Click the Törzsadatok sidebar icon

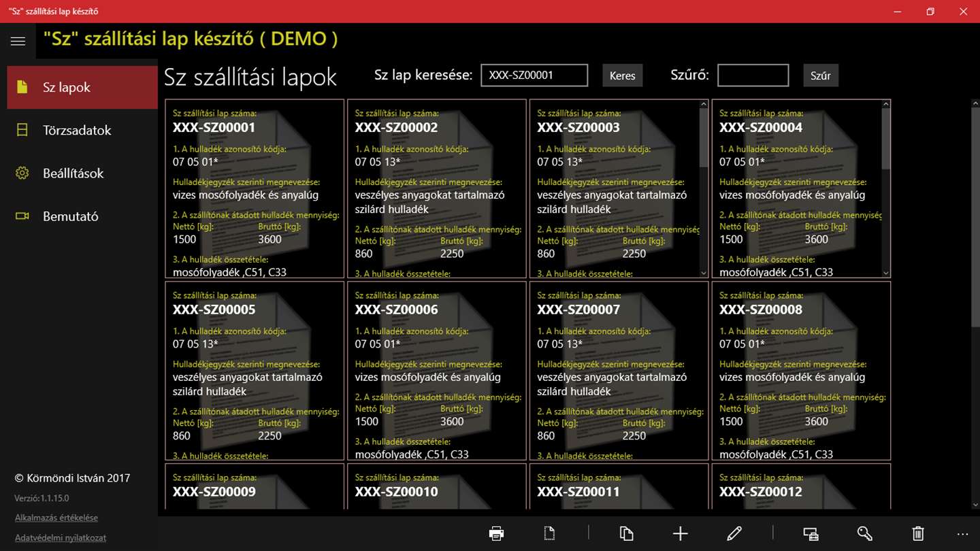pyautogui.click(x=22, y=130)
